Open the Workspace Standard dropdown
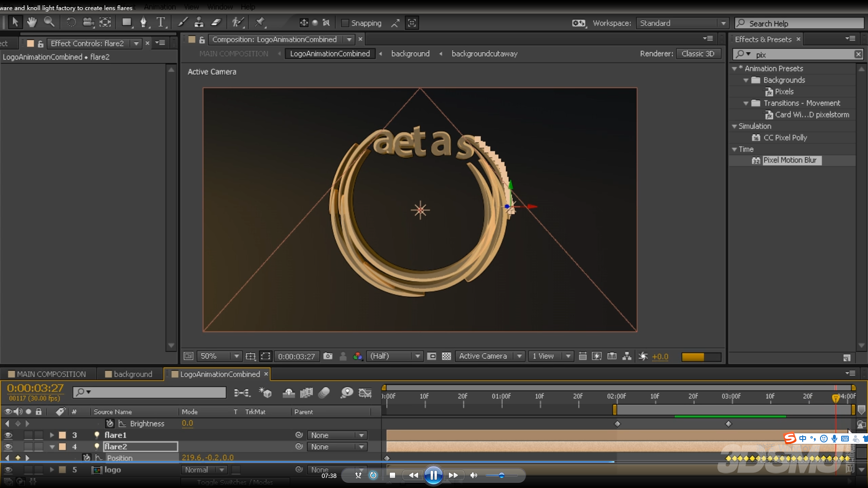Image resolution: width=868 pixels, height=488 pixels. (682, 23)
